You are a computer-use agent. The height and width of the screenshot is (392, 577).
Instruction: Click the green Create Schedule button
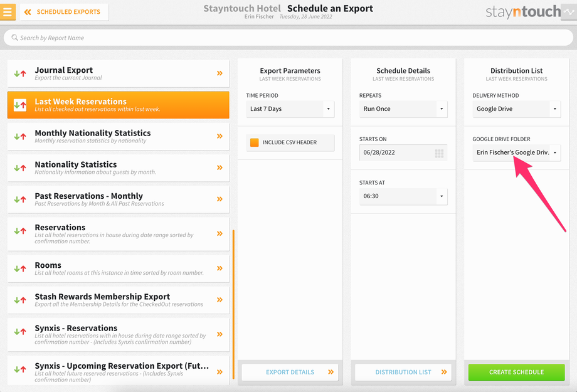tap(517, 372)
